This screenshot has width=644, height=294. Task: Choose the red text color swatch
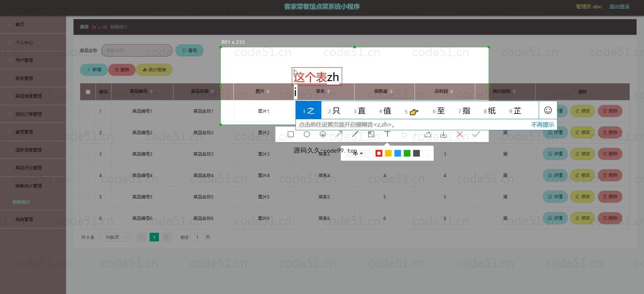379,153
